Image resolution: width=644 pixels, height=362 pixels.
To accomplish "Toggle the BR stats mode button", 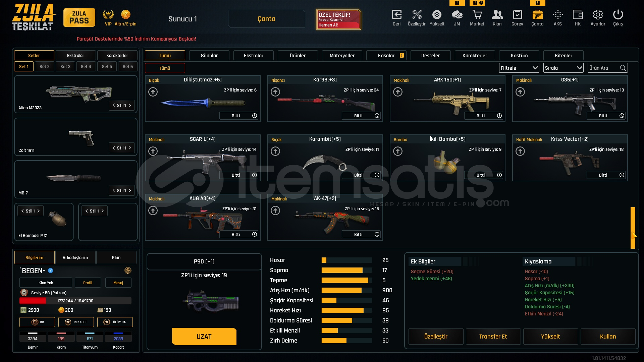I will (37, 322).
